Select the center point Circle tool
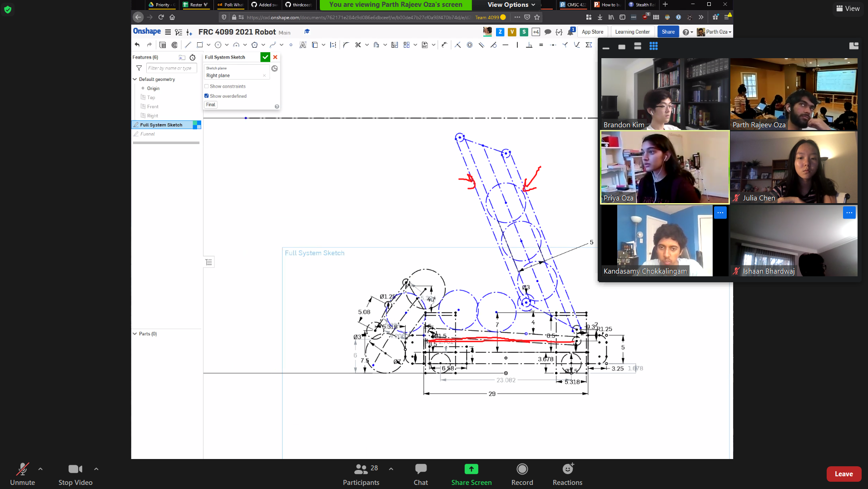This screenshot has width=868, height=489. (218, 45)
